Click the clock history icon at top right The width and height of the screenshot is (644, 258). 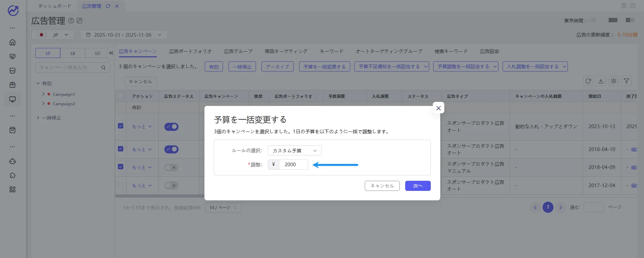[633, 5]
